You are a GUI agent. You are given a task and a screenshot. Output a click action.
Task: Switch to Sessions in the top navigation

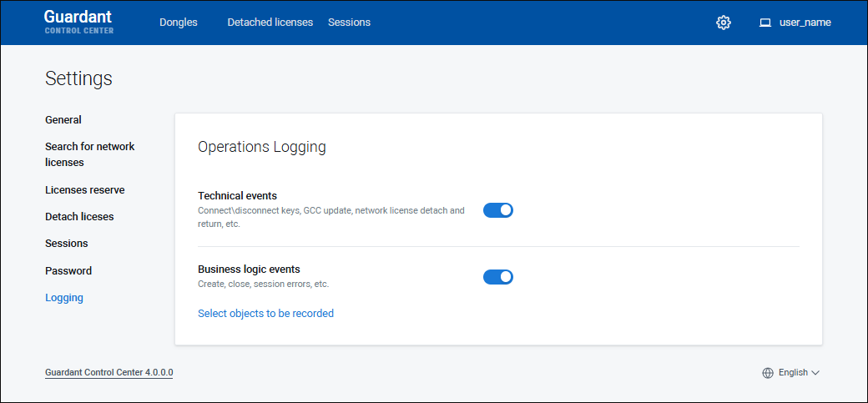349,23
